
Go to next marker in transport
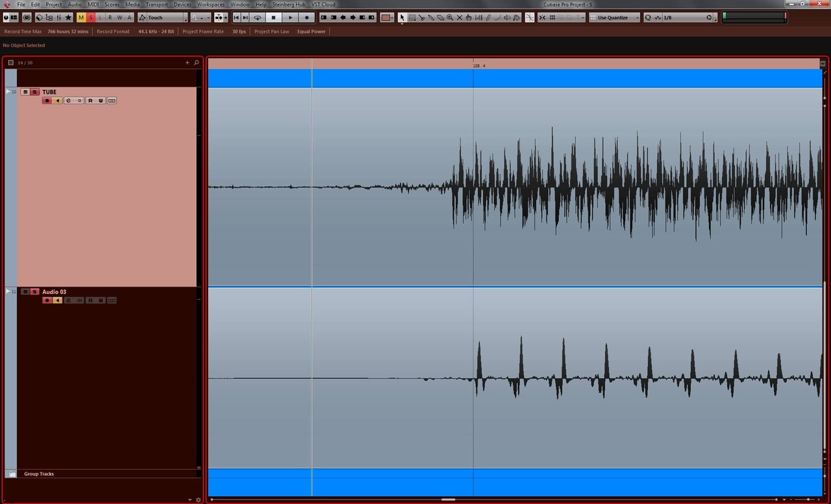[x=245, y=18]
